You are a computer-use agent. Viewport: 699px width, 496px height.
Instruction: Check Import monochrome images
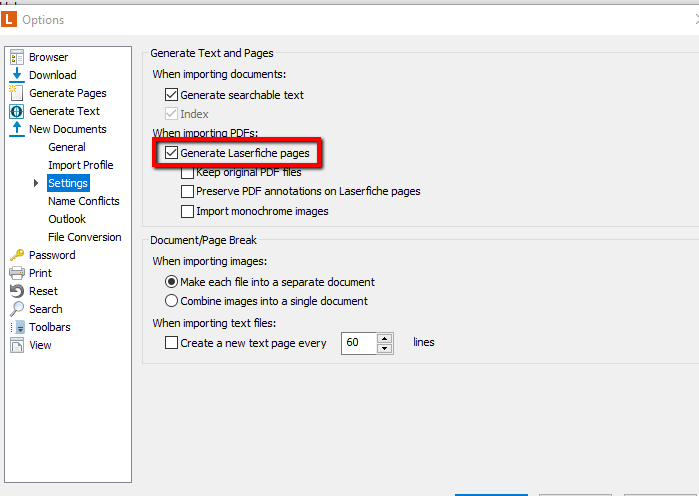point(187,211)
